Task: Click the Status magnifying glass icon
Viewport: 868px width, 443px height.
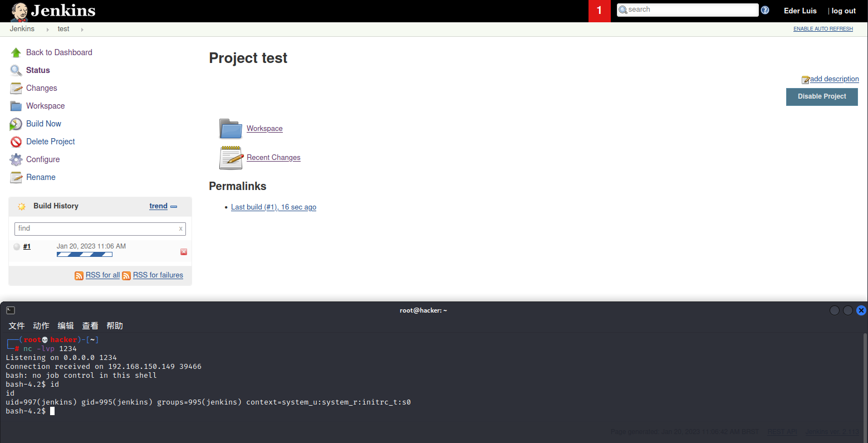Action: coord(16,70)
